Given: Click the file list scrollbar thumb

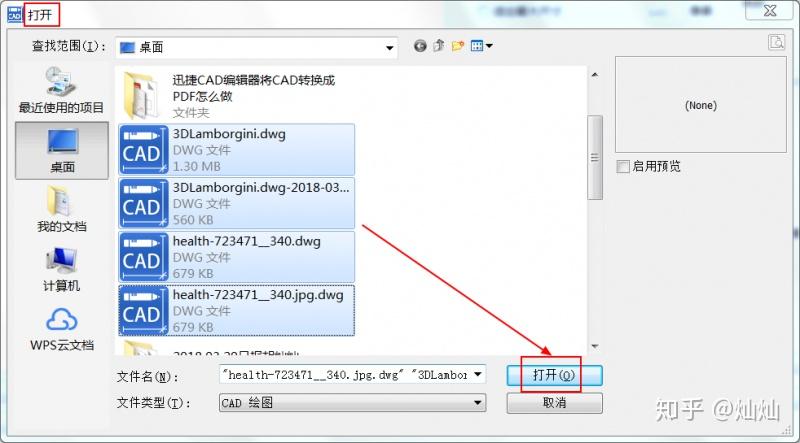Looking at the screenshot, I should coord(595,157).
